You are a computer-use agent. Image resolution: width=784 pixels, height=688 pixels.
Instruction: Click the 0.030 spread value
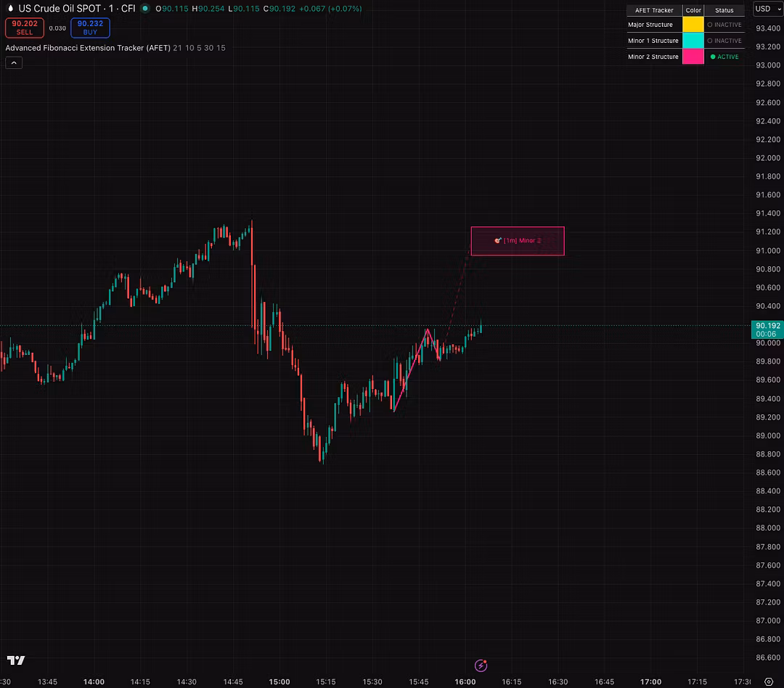(57, 28)
